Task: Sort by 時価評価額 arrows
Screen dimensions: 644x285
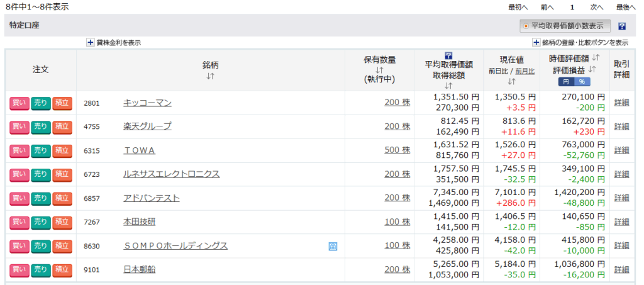Action: tap(596, 57)
